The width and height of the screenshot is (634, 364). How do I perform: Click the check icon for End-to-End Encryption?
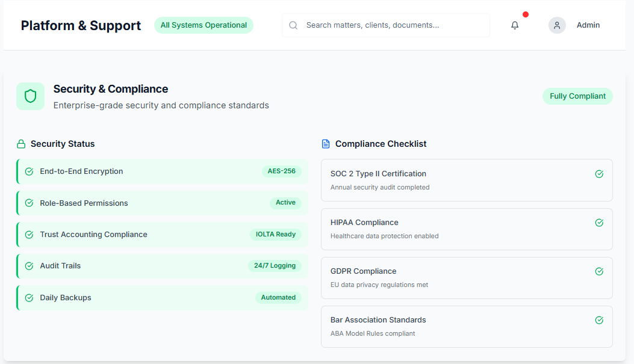[x=29, y=171]
